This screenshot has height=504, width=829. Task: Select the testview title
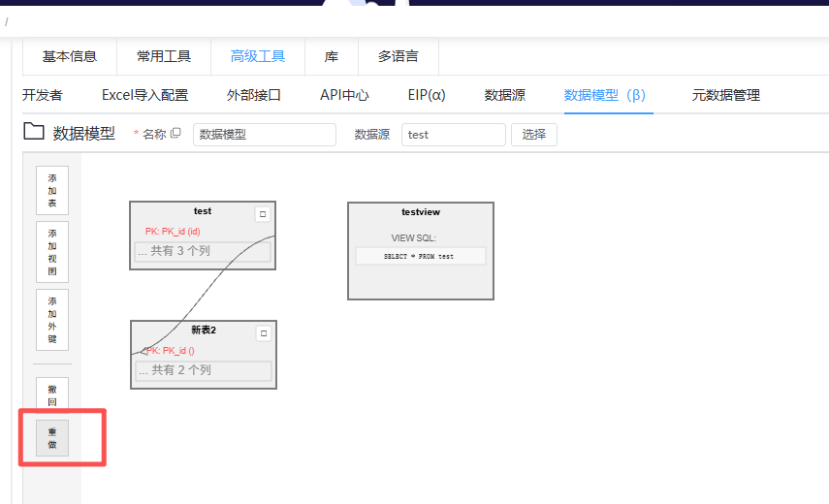(421, 212)
